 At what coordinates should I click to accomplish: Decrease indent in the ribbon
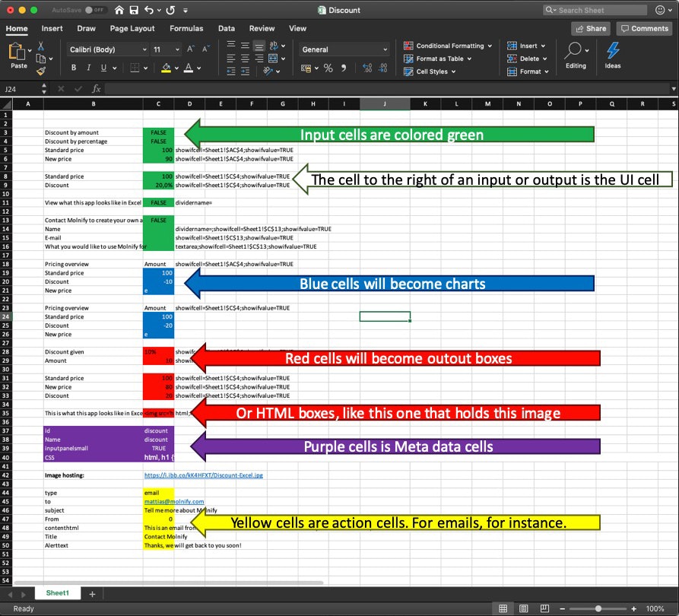(x=231, y=71)
